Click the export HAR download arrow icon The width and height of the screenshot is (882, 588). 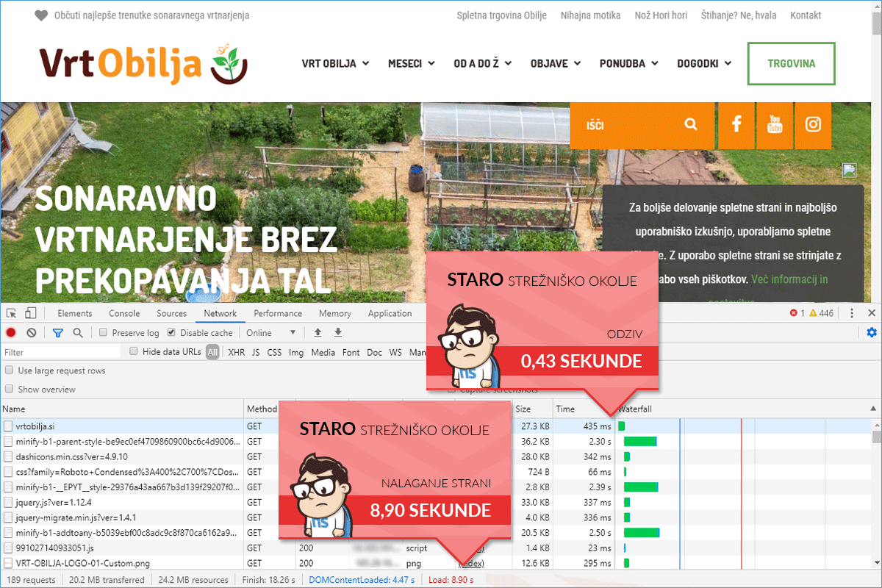pyautogui.click(x=338, y=333)
